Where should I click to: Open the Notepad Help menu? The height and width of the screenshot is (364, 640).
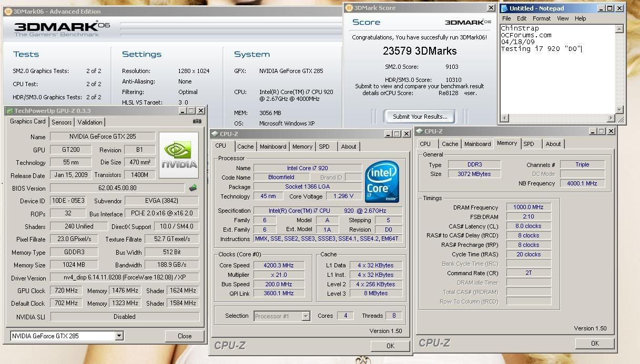tap(580, 18)
